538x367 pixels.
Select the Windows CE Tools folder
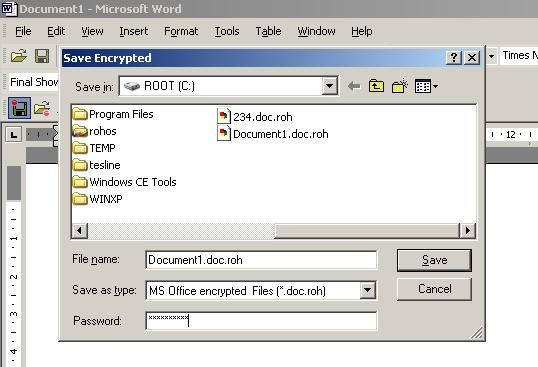pos(125,182)
